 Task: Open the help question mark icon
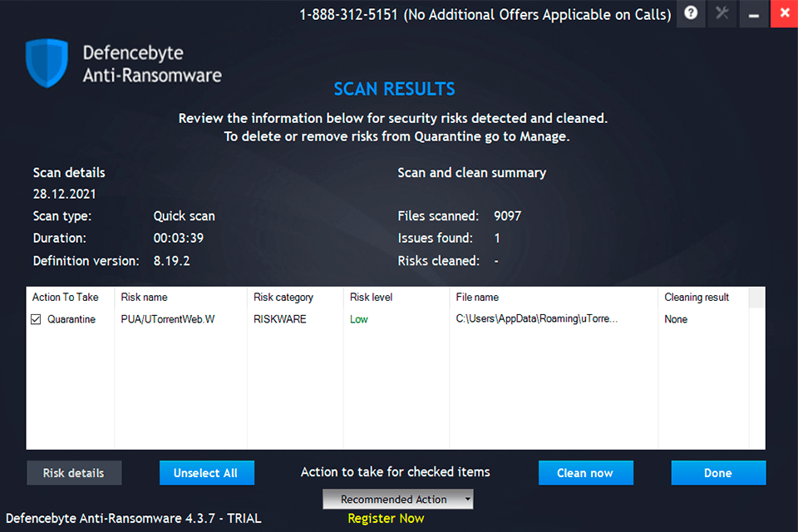tap(691, 13)
